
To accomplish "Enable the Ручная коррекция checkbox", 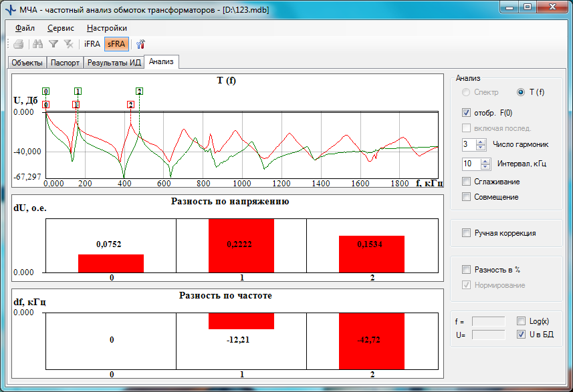I will (x=467, y=233).
